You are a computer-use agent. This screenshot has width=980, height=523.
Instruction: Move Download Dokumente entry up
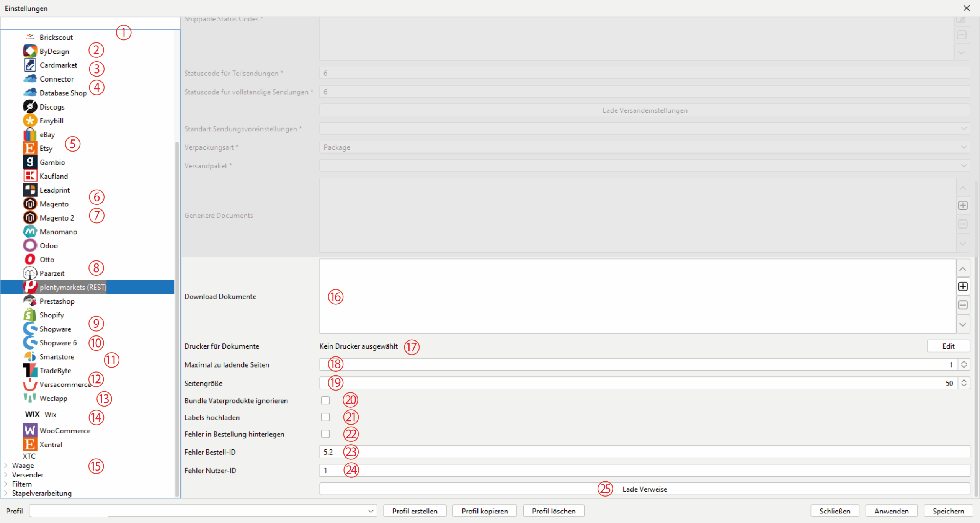963,268
